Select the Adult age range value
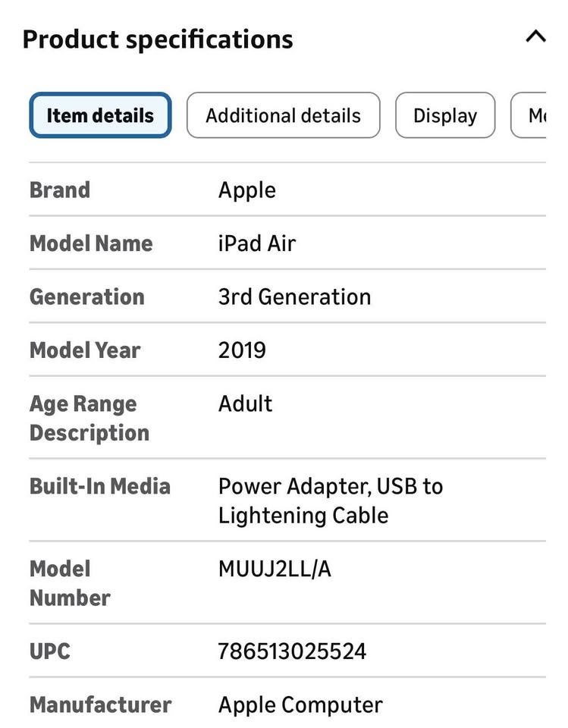The height and width of the screenshot is (728, 568). pos(245,403)
